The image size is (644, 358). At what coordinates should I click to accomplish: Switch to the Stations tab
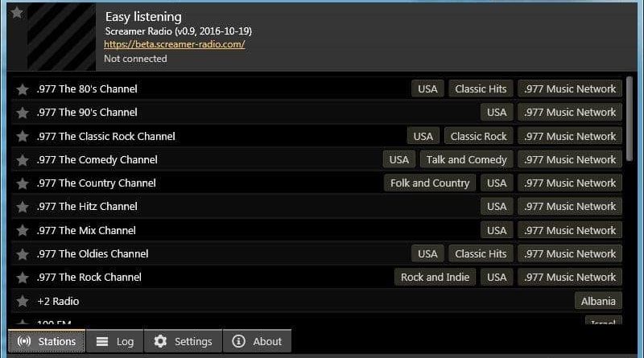click(x=47, y=341)
